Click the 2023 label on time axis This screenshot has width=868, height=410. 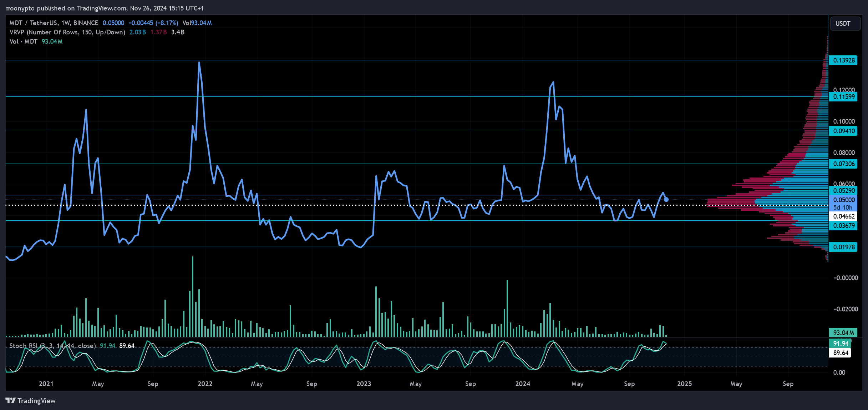tap(364, 384)
